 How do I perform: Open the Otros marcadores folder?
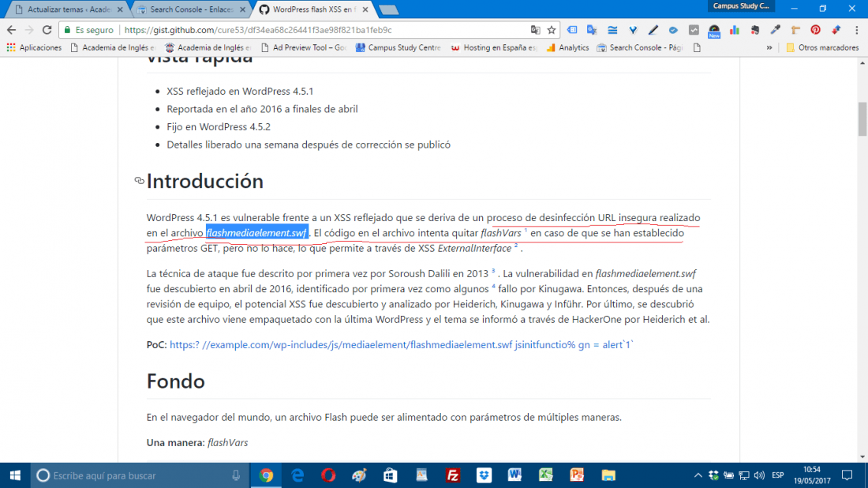(x=822, y=47)
